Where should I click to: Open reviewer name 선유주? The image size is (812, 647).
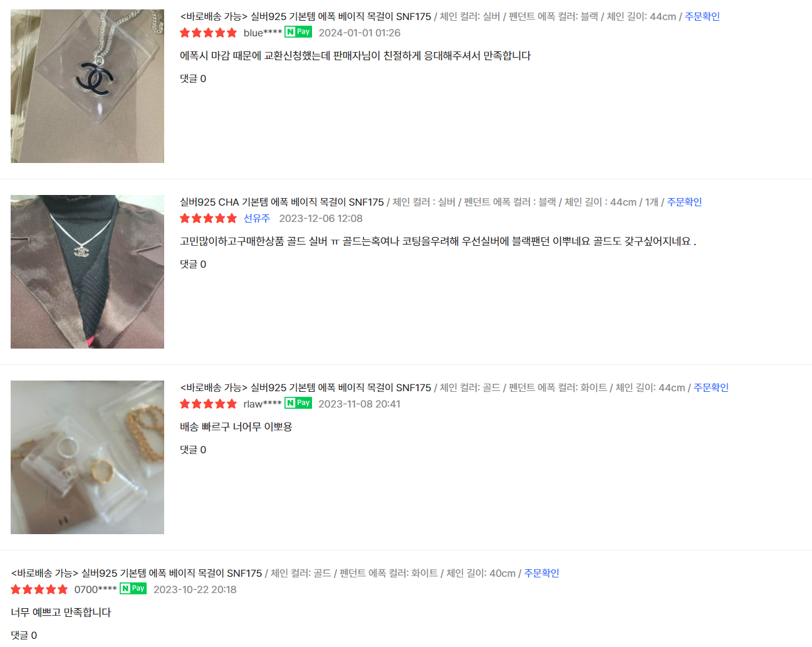pyautogui.click(x=257, y=218)
